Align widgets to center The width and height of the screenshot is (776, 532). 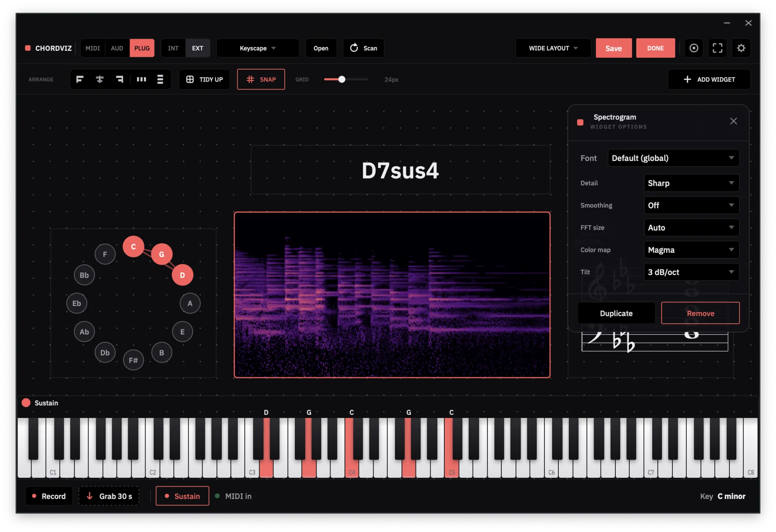[100, 80]
